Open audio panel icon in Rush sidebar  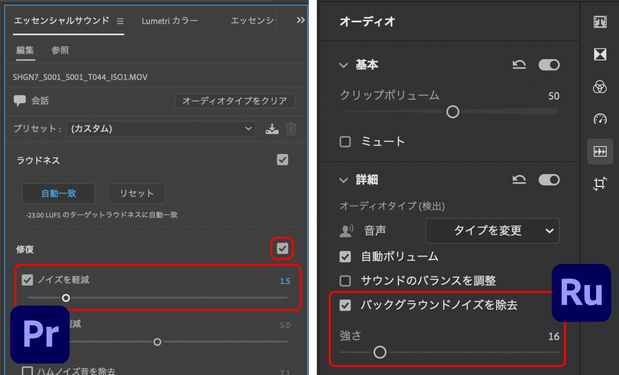click(600, 151)
